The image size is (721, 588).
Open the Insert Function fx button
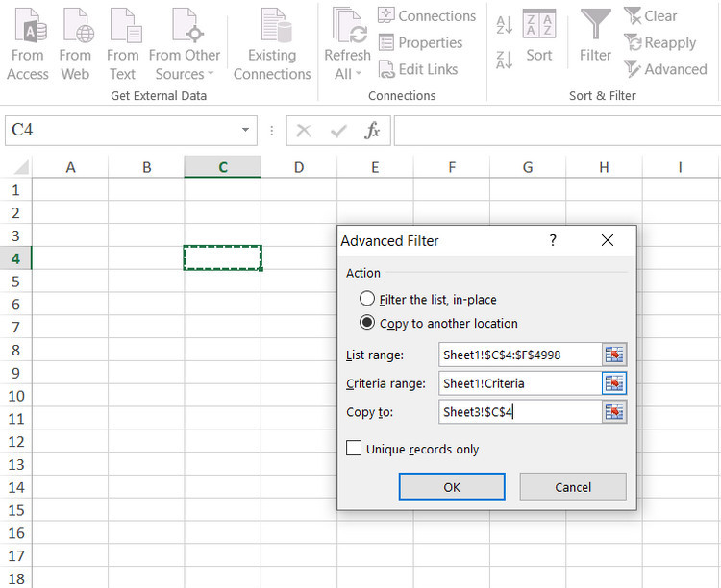[372, 131]
